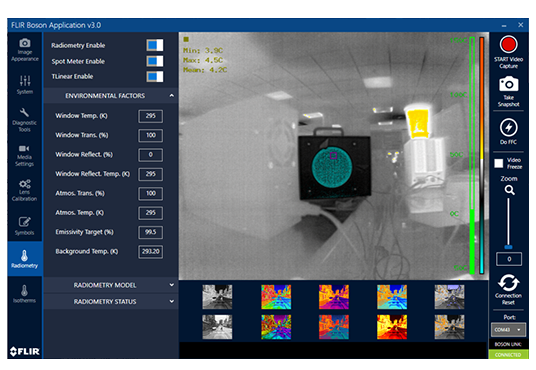Image resolution: width=536 pixels, height=370 pixels.
Task: Select top row last gray-blue palette thumbnail
Action: (x=449, y=297)
